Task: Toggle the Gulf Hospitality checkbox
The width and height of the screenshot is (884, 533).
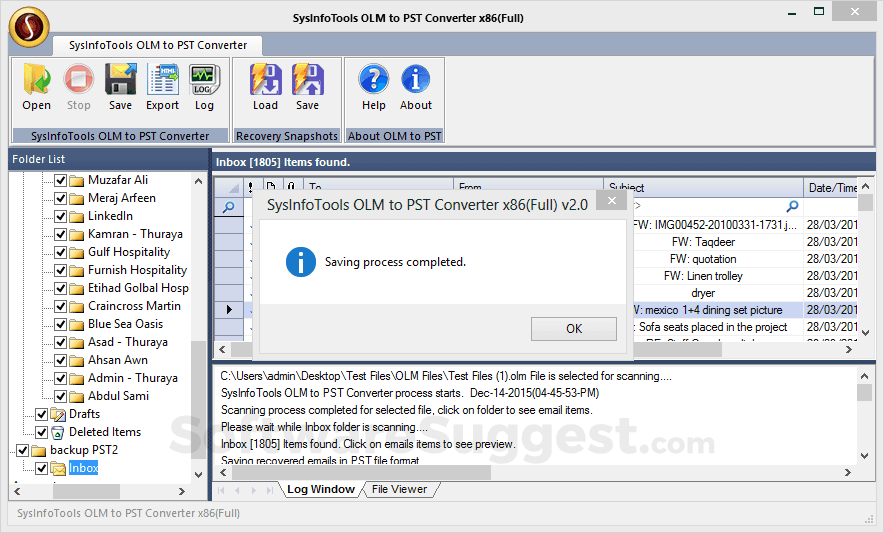Action: click(x=60, y=253)
